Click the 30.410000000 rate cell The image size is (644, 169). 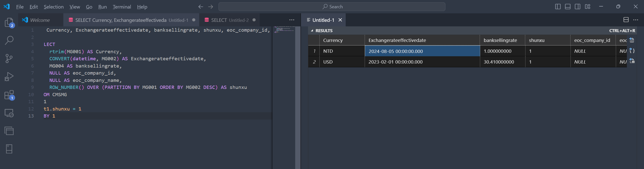[503, 62]
